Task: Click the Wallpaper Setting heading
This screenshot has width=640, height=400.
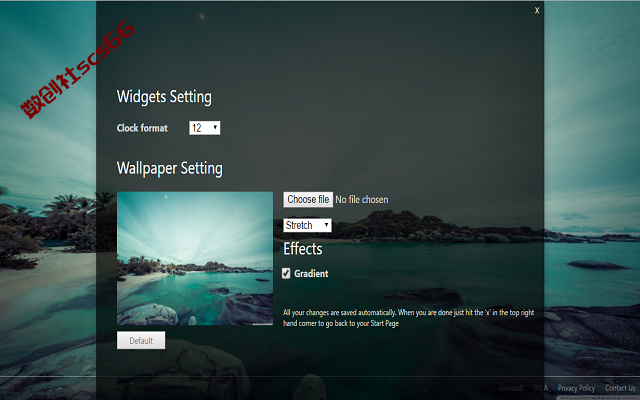Action: click(x=170, y=169)
